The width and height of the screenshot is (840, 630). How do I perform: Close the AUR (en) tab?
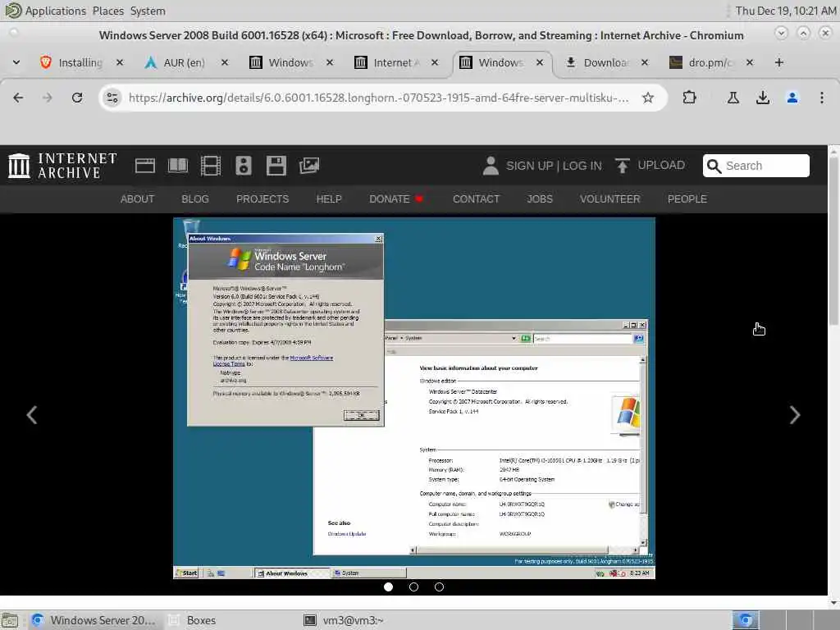click(x=225, y=62)
